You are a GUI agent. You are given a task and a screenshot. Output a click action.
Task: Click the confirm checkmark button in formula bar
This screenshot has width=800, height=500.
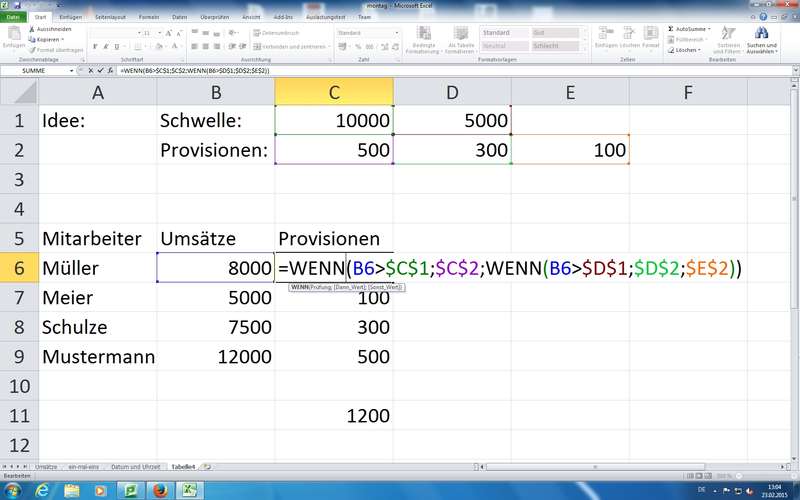(x=101, y=71)
